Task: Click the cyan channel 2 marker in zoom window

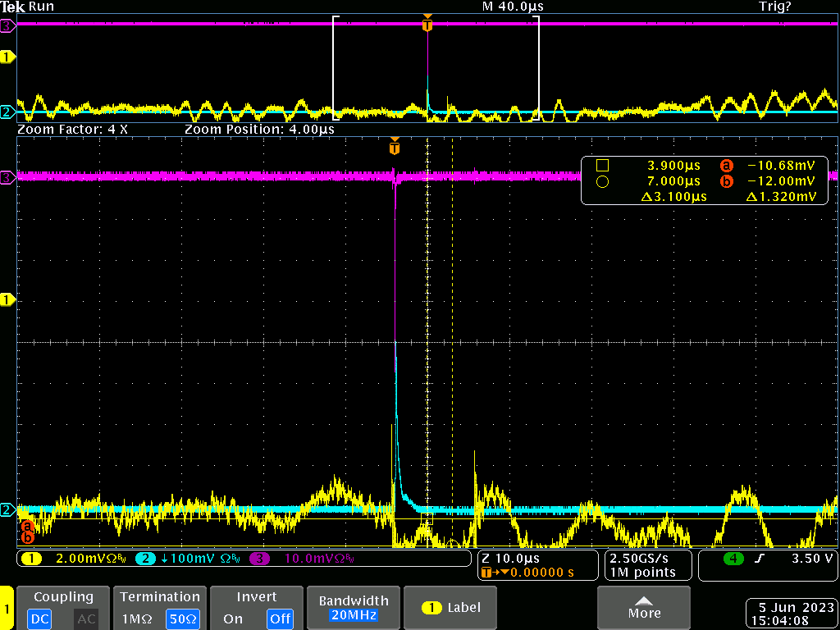Action: click(x=7, y=510)
